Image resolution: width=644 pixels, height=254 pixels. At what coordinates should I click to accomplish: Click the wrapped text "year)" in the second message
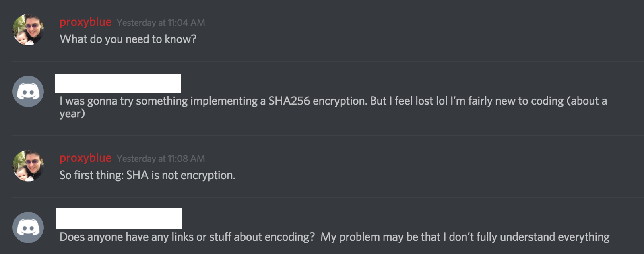[x=72, y=114]
